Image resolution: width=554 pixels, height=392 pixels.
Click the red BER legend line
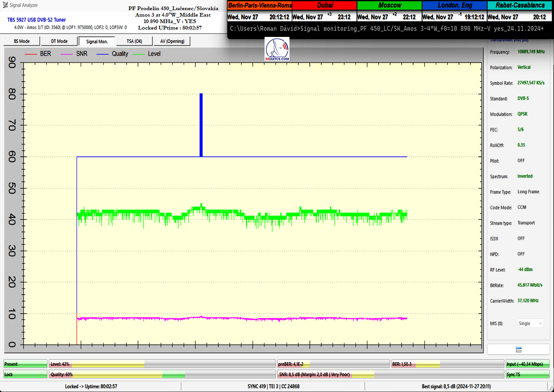30,54
